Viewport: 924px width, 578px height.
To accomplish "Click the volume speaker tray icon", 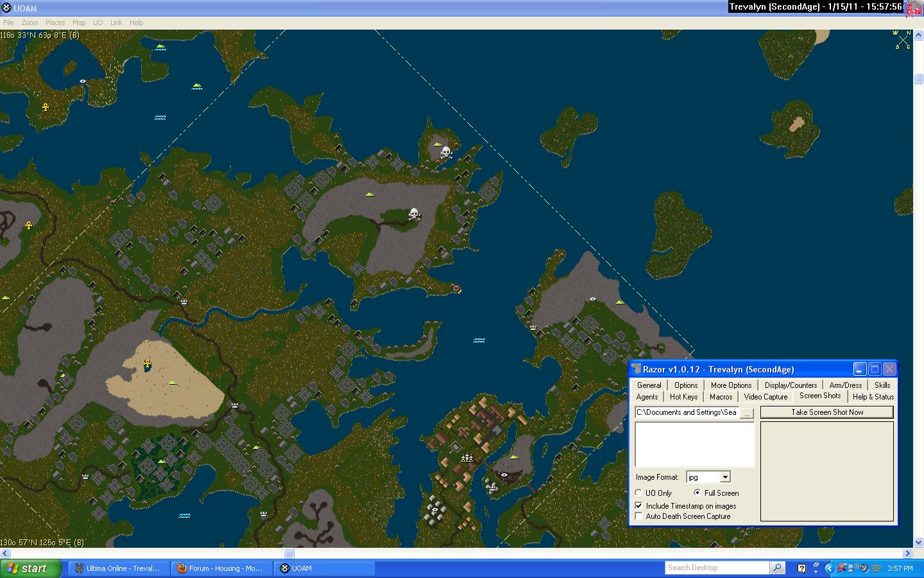I will click(x=864, y=568).
